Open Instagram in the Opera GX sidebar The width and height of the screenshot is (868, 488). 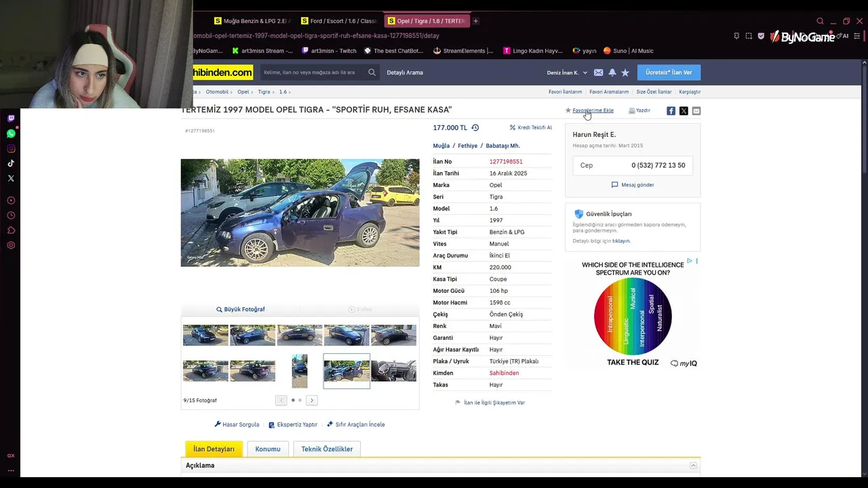(x=11, y=148)
